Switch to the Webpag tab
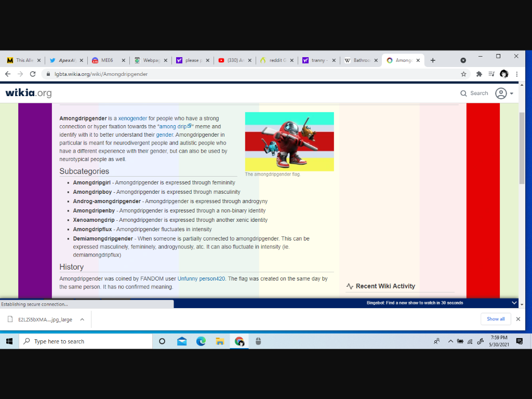The width and height of the screenshot is (532, 399). pyautogui.click(x=150, y=60)
